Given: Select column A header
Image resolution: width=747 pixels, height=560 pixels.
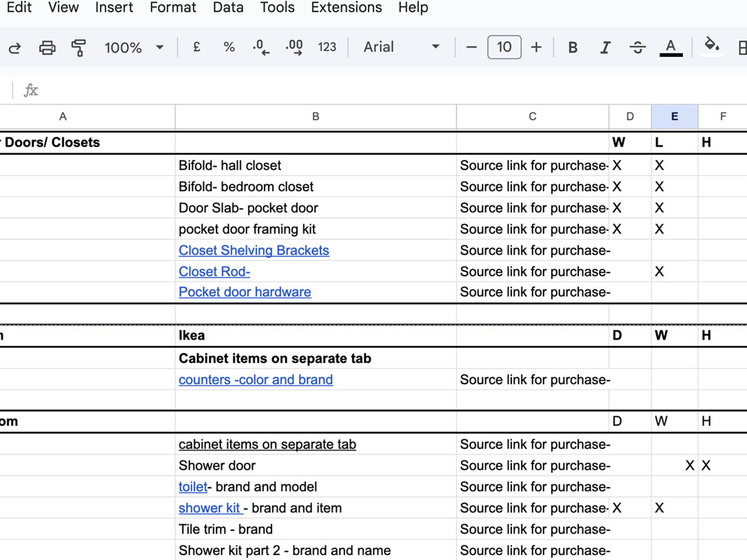Looking at the screenshot, I should coord(88,116).
